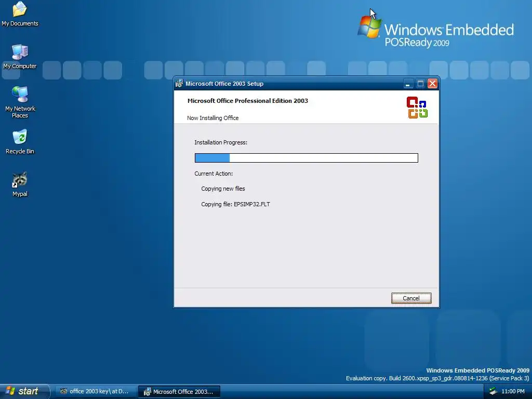This screenshot has width=532, height=399.
Task: Cancel the Office installation
Action: pyautogui.click(x=411, y=298)
